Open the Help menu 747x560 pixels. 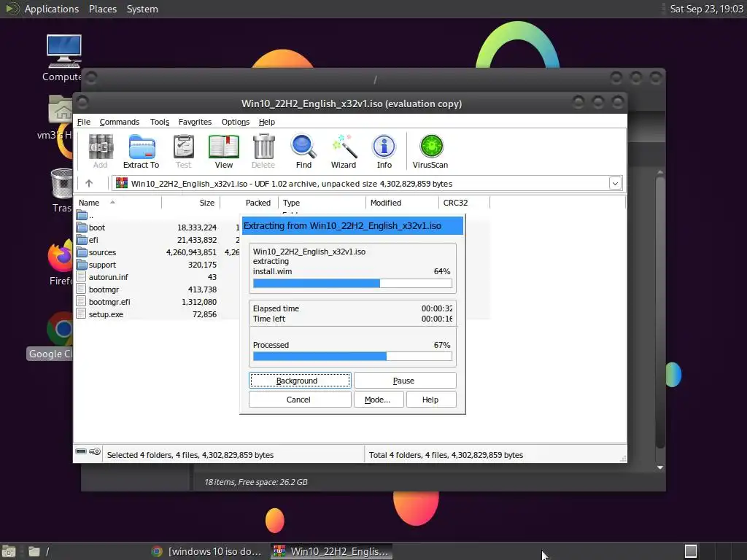click(267, 122)
